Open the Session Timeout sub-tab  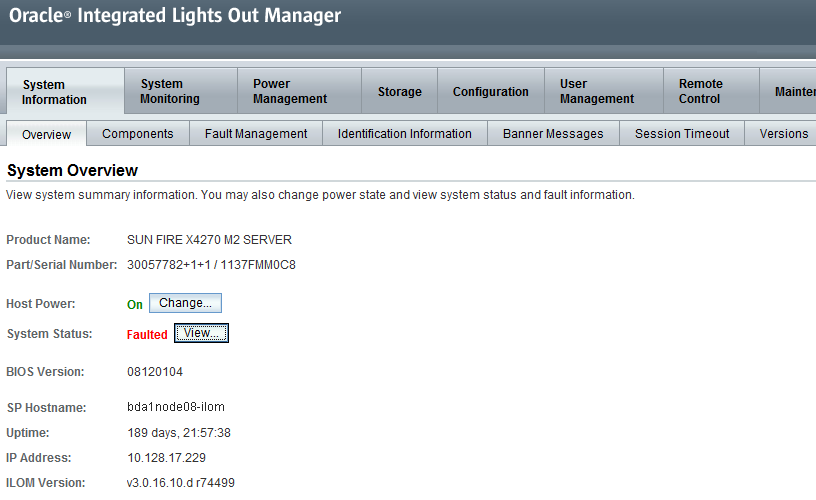(682, 134)
